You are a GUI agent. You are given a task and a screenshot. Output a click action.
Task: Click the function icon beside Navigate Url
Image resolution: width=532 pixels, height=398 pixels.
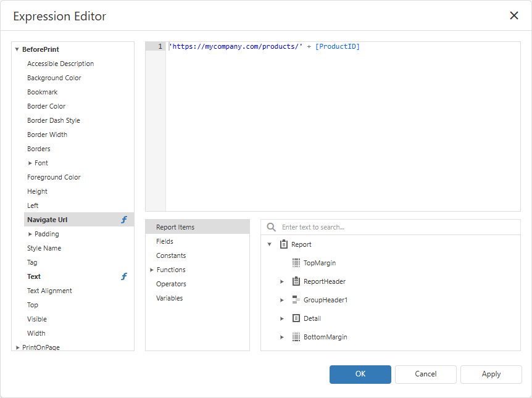[x=124, y=220]
